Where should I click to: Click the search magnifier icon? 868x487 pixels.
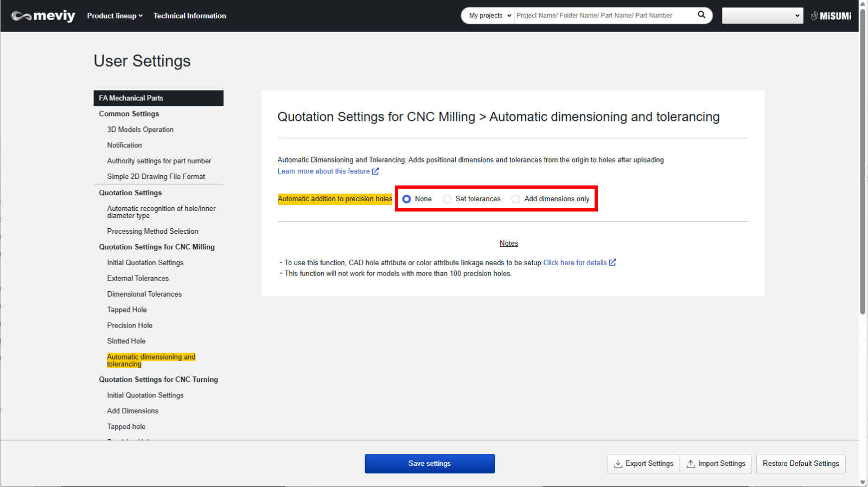pyautogui.click(x=701, y=15)
